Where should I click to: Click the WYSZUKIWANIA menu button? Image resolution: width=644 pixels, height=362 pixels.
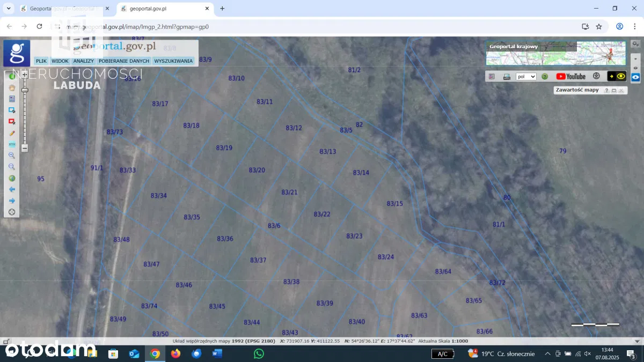(x=173, y=61)
